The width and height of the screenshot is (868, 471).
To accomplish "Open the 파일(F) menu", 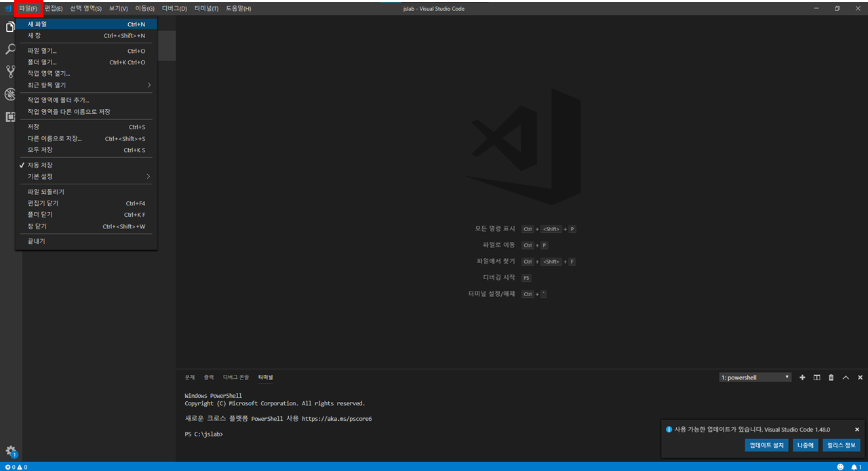I will (x=28, y=8).
